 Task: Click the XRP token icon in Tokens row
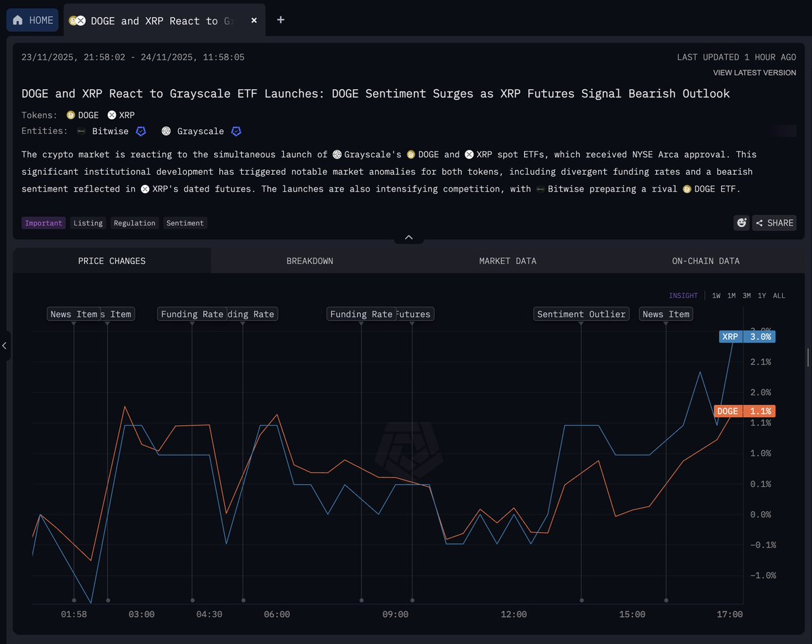(112, 115)
